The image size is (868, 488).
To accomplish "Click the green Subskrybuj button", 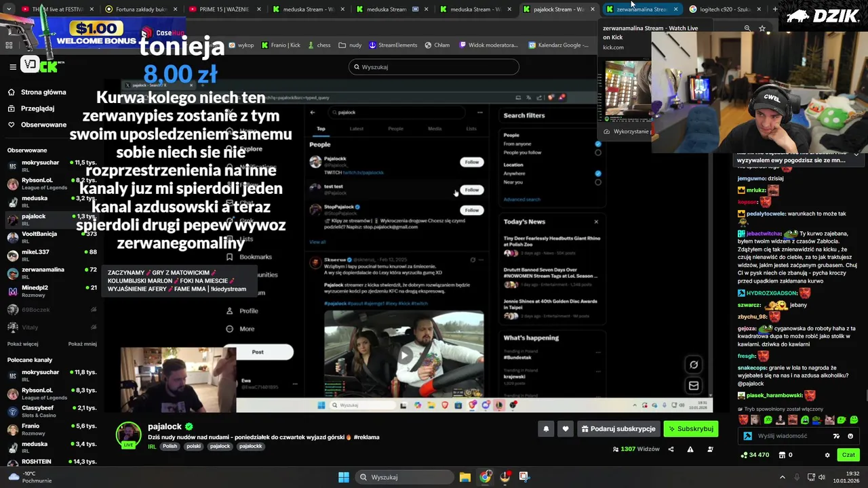I will (690, 429).
